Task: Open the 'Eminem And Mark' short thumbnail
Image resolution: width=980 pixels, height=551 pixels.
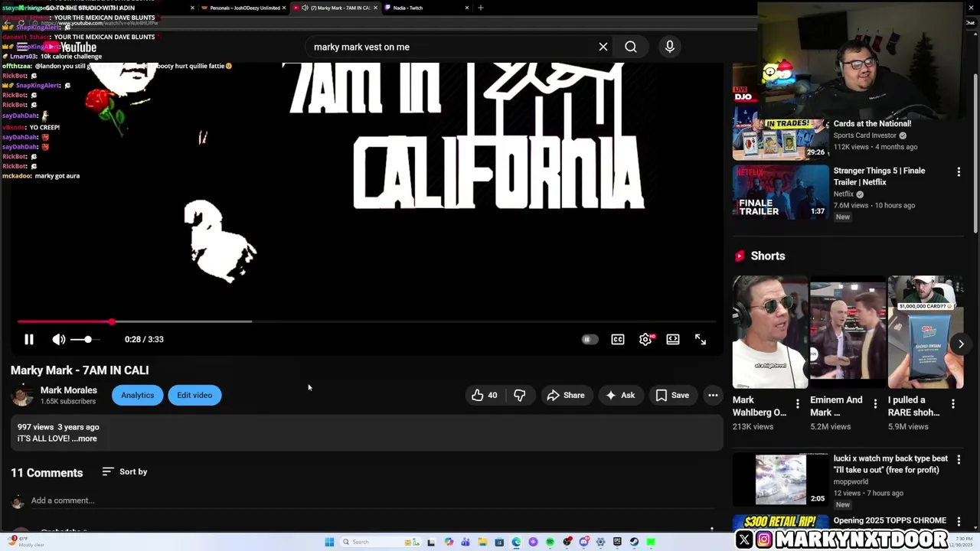Action: coord(848,332)
